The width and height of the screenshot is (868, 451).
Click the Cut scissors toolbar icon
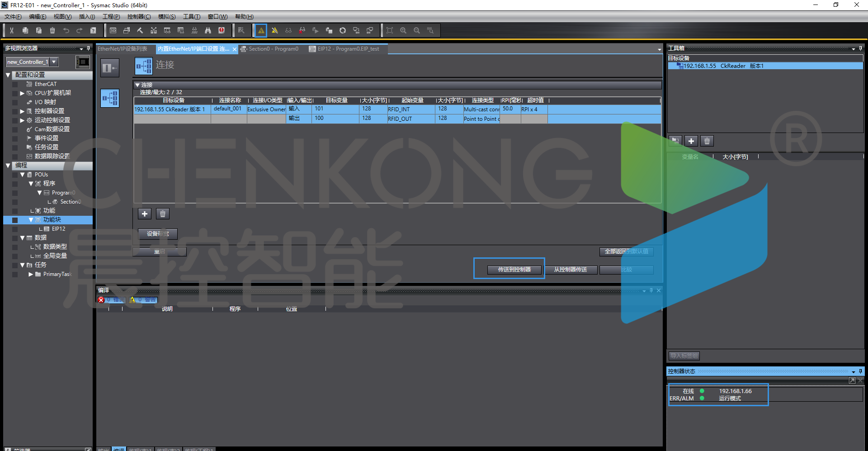click(x=12, y=30)
